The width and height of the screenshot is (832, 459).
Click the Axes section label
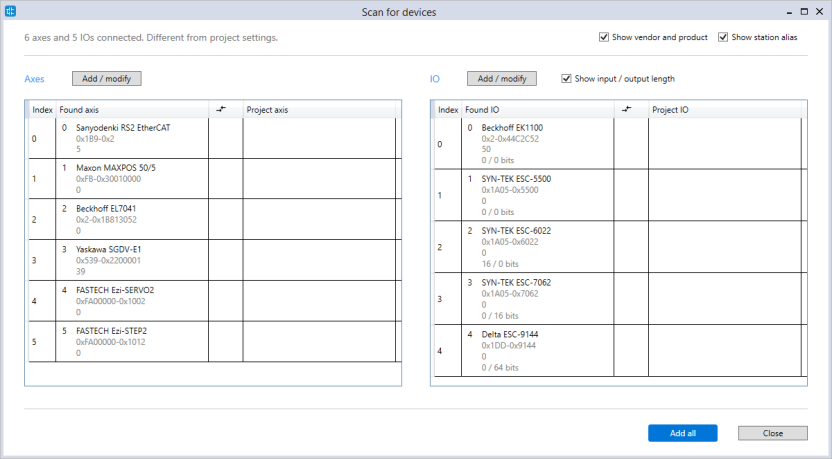tap(34, 79)
